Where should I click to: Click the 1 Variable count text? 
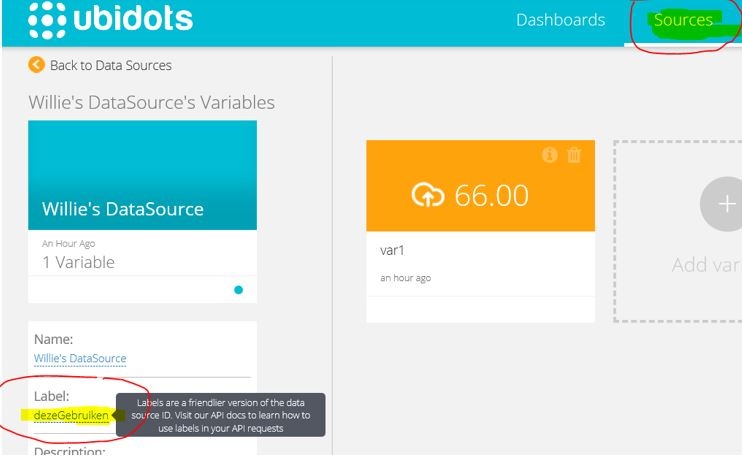pos(78,262)
